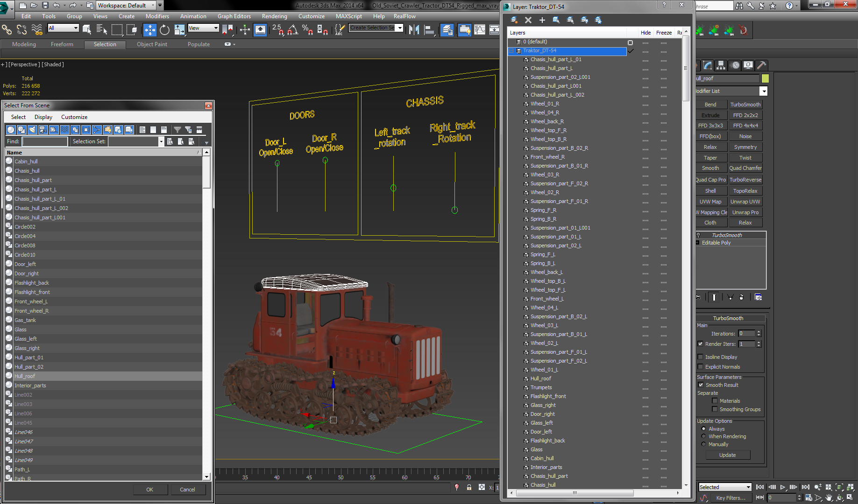858x504 pixels.
Task: Click the funnel filter icon in Select From Scene
Action: click(x=177, y=129)
